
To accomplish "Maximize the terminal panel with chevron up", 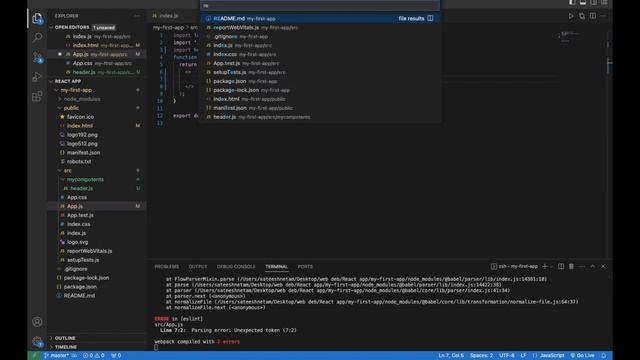I will (593, 266).
